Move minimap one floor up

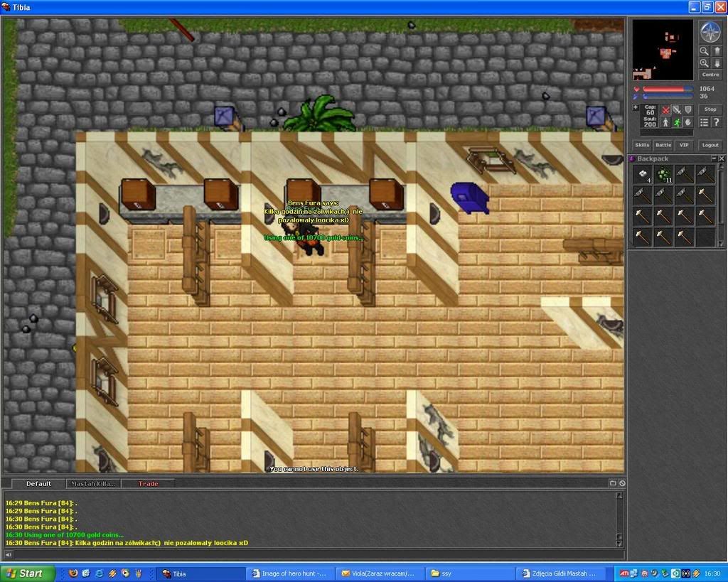(x=717, y=51)
